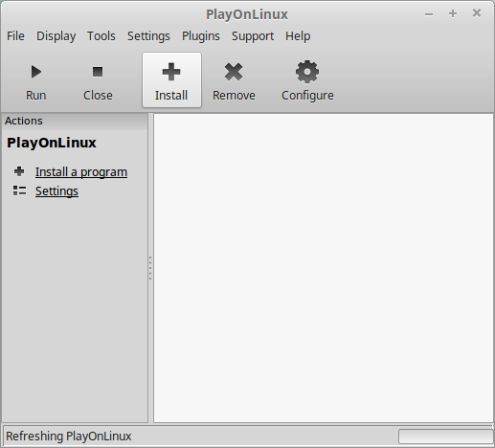Viewport: 495px width, 448px height.
Task: Click the bold PlayOnLinux sidebar heading
Action: [52, 143]
